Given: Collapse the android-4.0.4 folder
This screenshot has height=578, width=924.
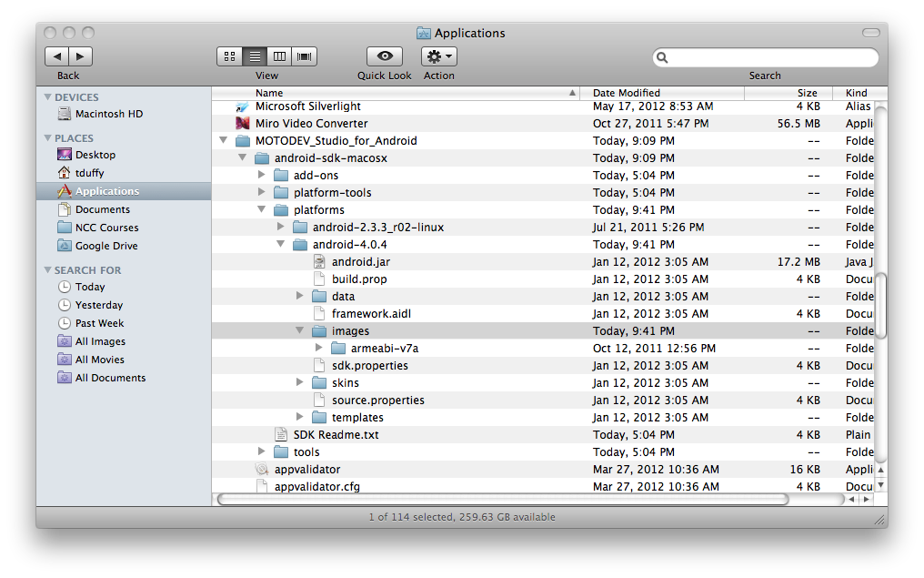Looking at the screenshot, I should (x=280, y=244).
